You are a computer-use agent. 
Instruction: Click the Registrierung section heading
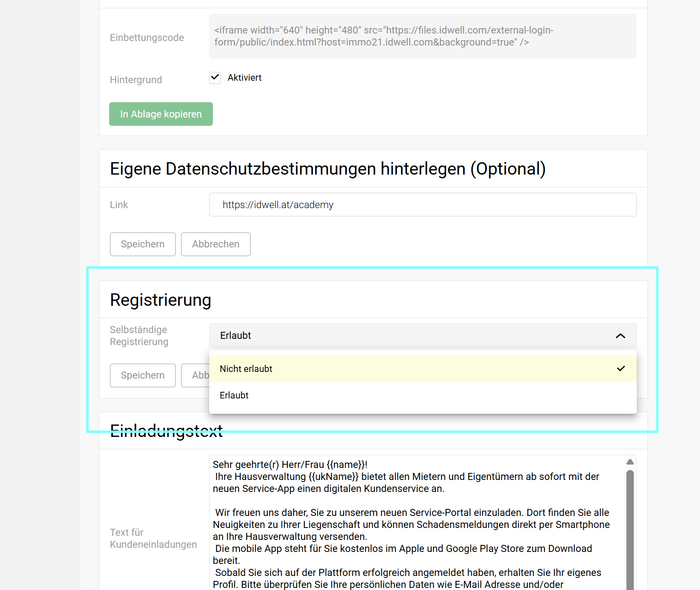tap(160, 300)
